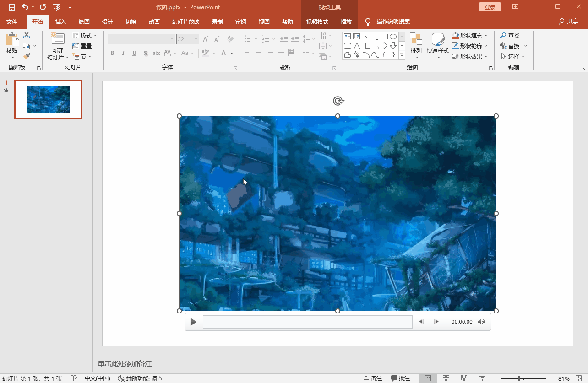Screen dimensions: 588x383
Task: Toggle Bold formatting
Action: pyautogui.click(x=112, y=53)
